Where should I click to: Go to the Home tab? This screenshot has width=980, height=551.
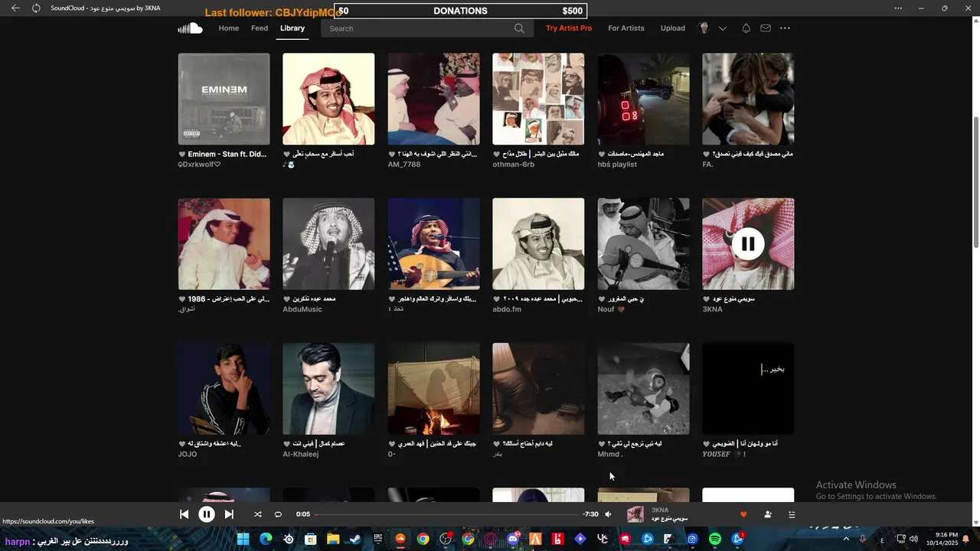pos(228,28)
